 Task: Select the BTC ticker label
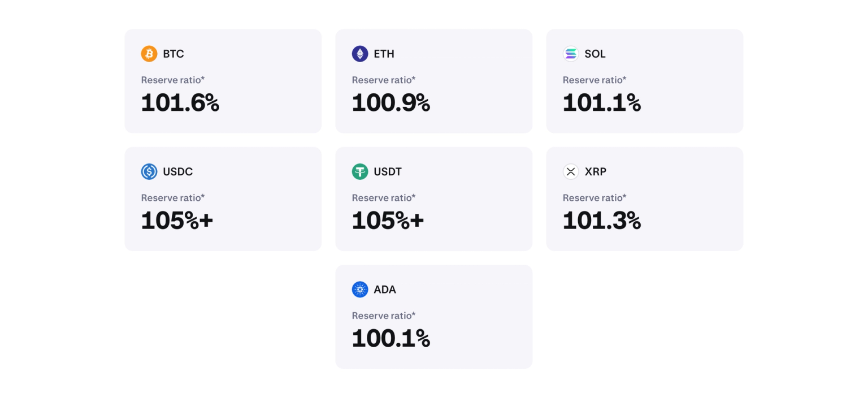click(173, 54)
